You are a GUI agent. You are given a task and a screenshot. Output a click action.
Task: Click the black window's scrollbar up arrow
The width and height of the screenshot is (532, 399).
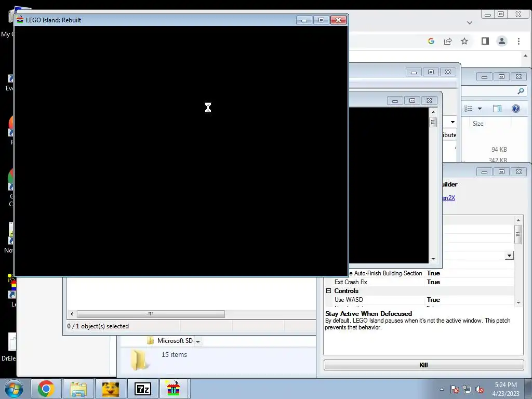(433, 112)
